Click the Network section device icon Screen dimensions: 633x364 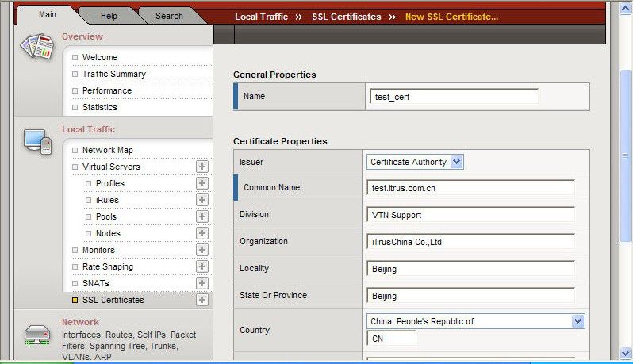coord(36,332)
